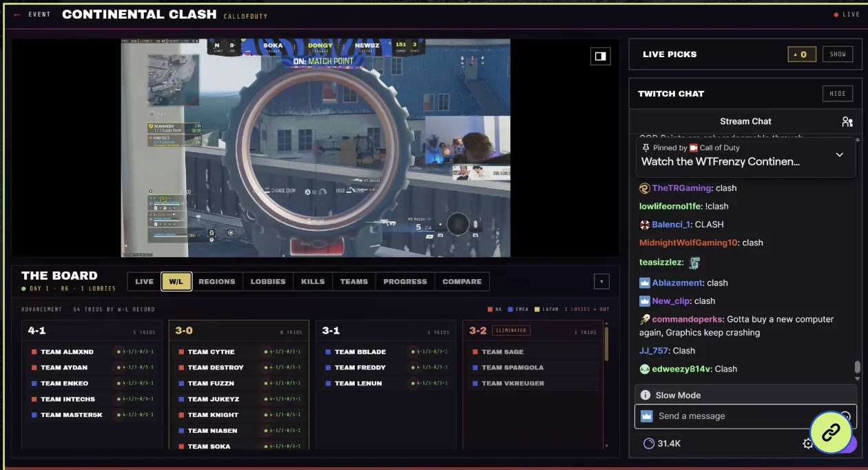
Task: Click username teasizzlez in chat
Action: (x=661, y=263)
